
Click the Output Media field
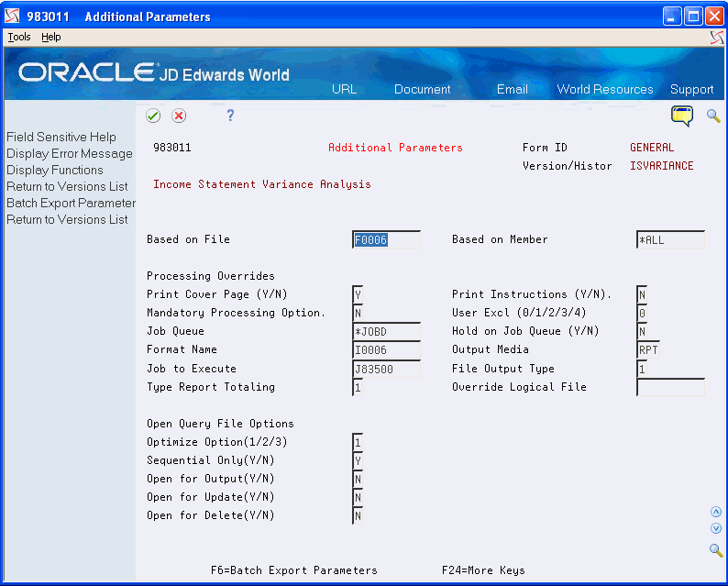tap(647, 349)
